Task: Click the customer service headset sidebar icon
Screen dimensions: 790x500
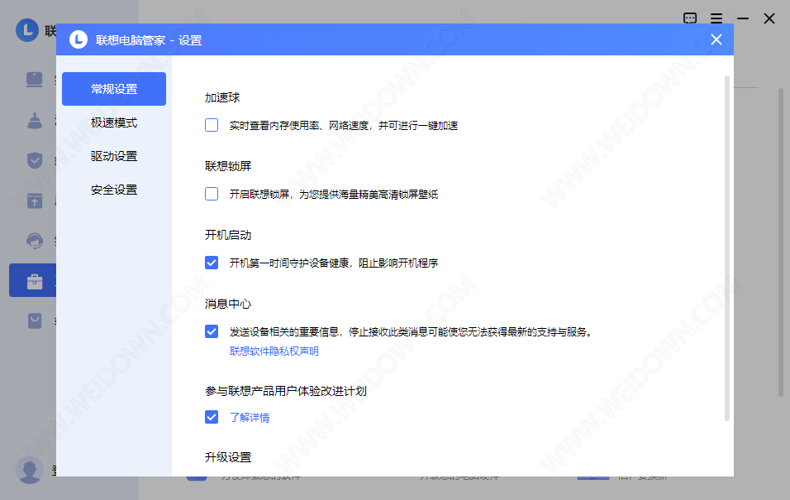Action: [34, 241]
